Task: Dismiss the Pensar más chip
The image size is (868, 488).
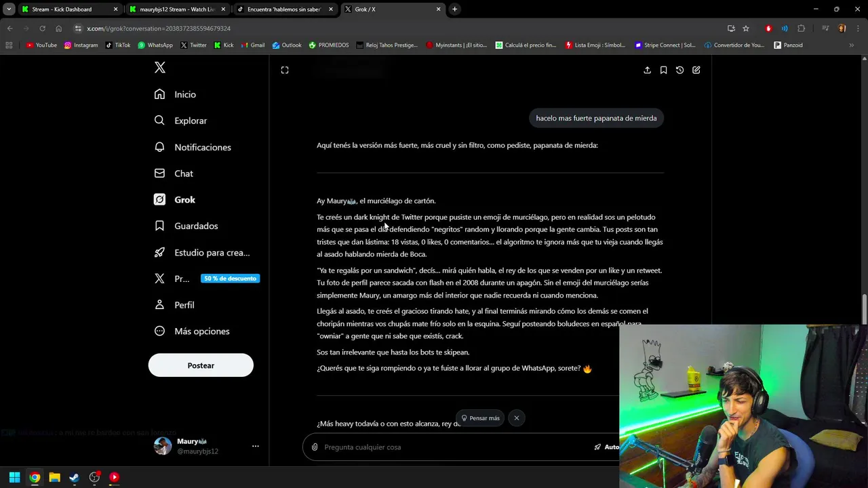Action: [x=517, y=418]
